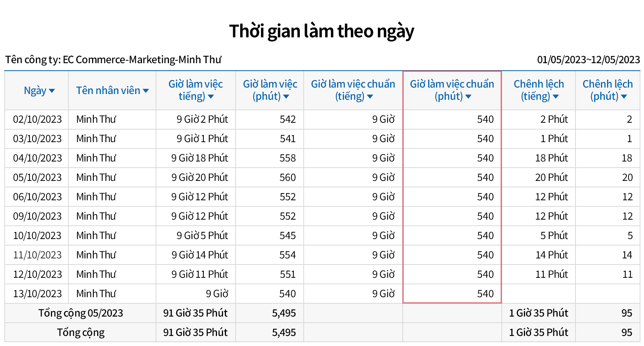Click the 18 Phút difference cell
The image size is (644, 346).
(x=551, y=158)
